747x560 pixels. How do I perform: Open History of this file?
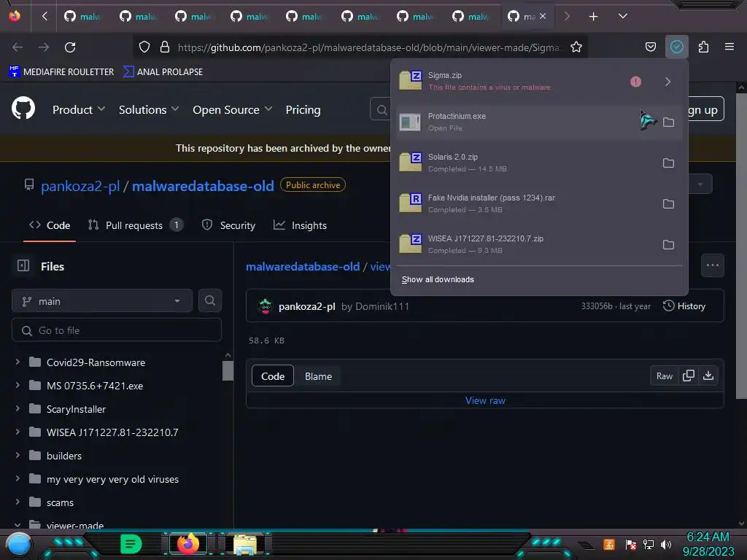pos(684,306)
